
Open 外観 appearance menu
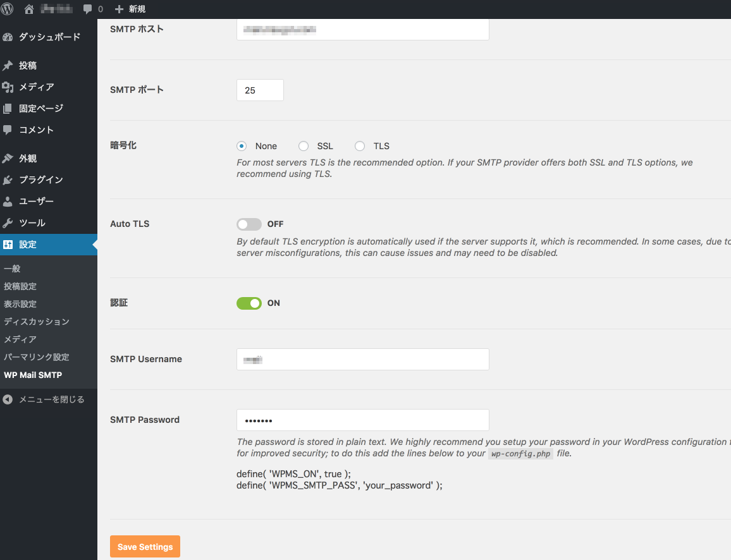click(49, 159)
